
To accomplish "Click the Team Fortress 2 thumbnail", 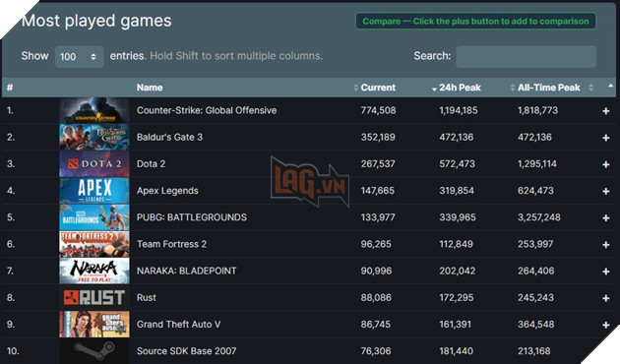I will pos(94,244).
